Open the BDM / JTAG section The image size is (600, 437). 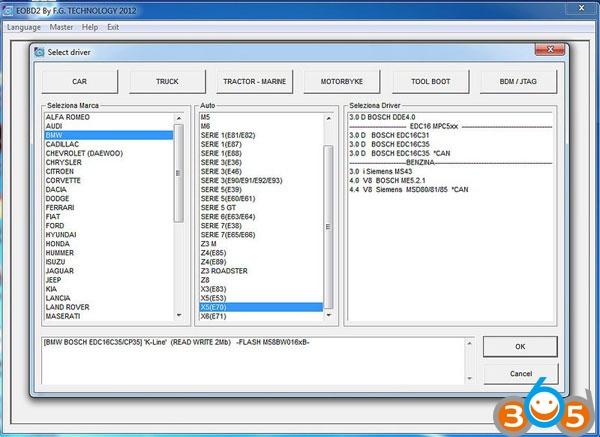pyautogui.click(x=518, y=82)
